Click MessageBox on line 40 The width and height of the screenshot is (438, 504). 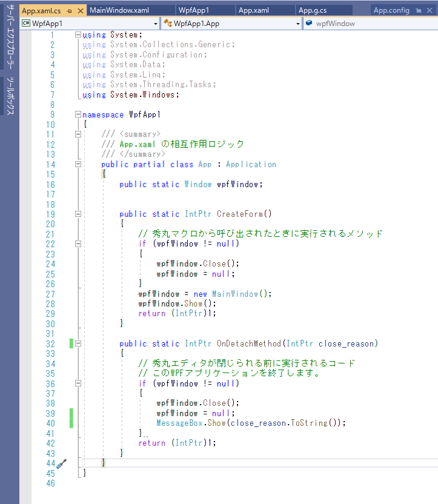tap(179, 423)
